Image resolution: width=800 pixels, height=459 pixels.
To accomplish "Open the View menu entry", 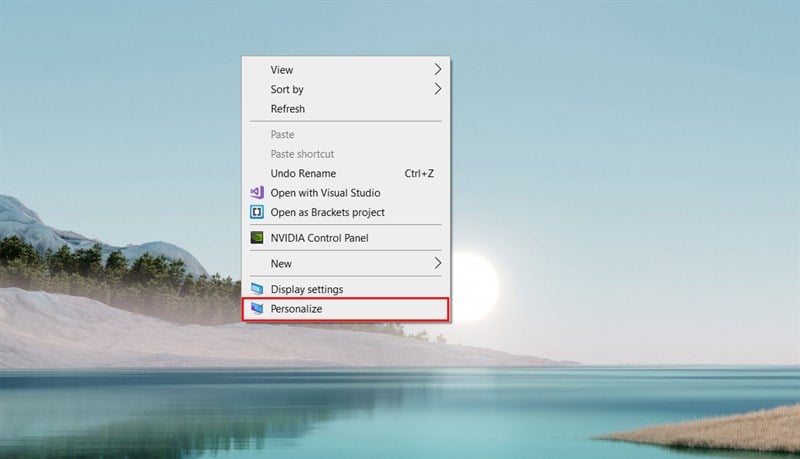I will [x=282, y=70].
